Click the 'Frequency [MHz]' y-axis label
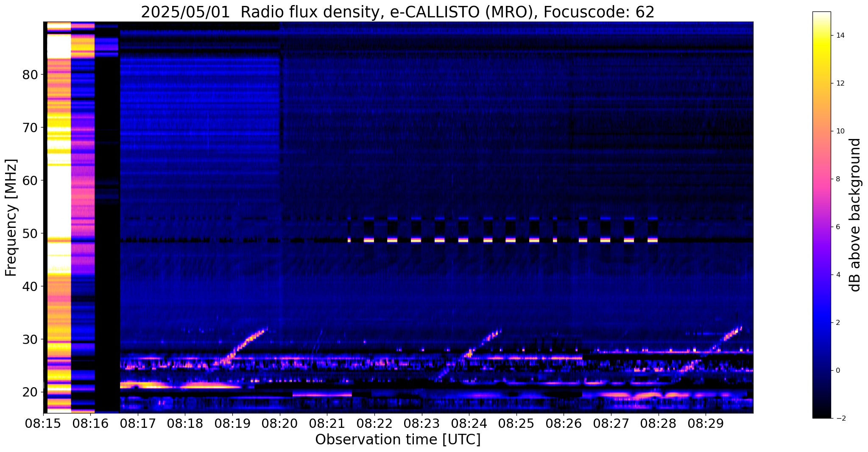 [11, 217]
